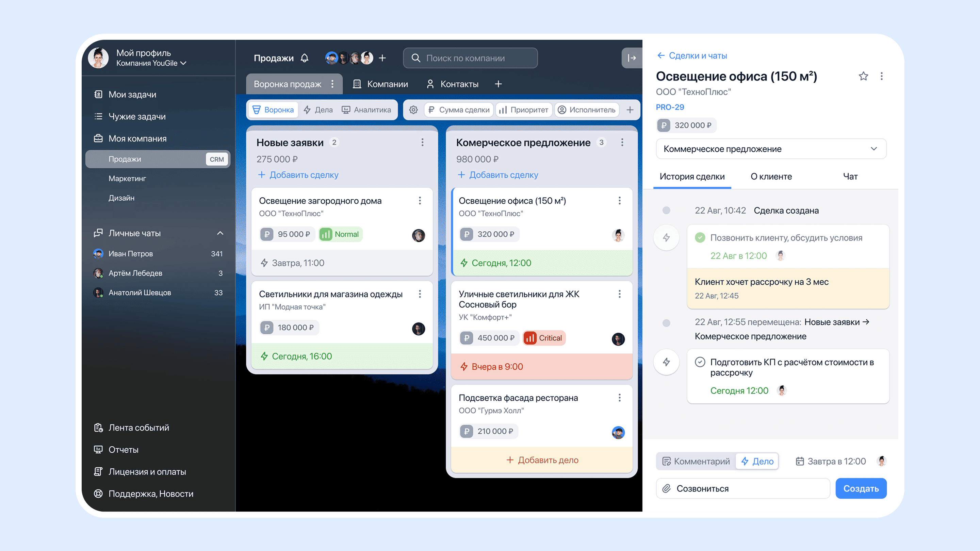Toggle the Исполнитель sticker
Screen dimensions: 980x551
tap(587, 110)
